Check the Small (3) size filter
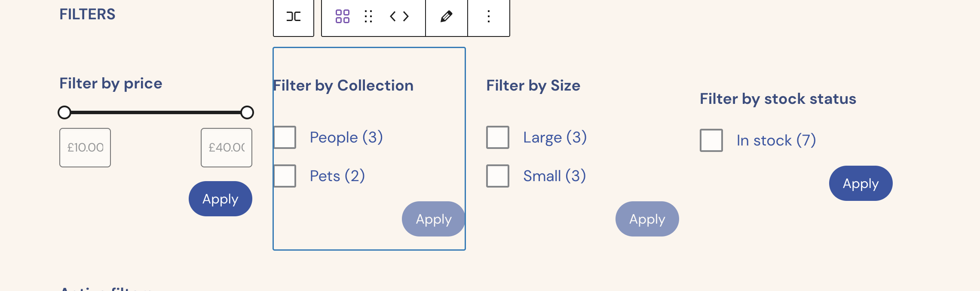This screenshot has height=291, width=980. tap(497, 175)
